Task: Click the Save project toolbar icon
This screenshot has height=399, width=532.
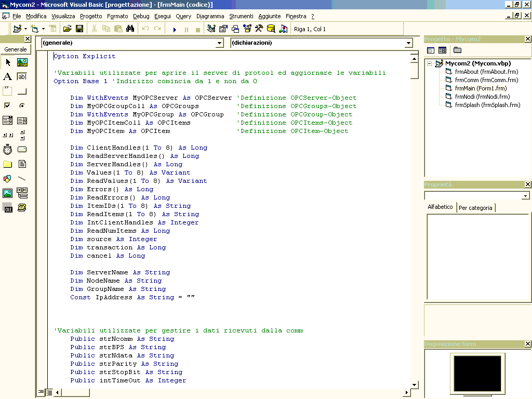Action: pos(79,29)
